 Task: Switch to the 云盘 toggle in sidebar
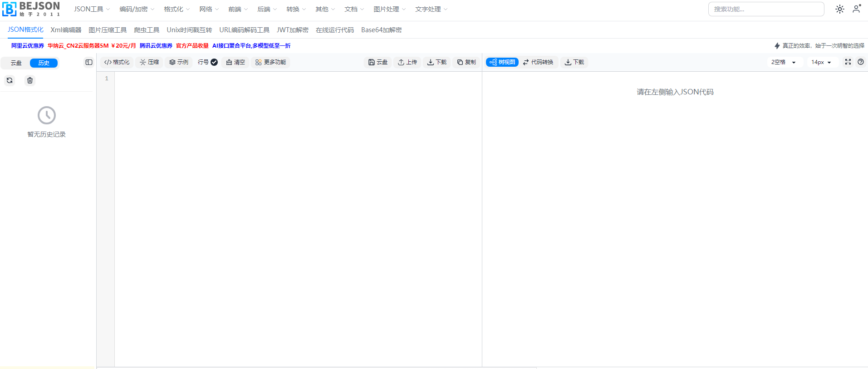point(16,63)
